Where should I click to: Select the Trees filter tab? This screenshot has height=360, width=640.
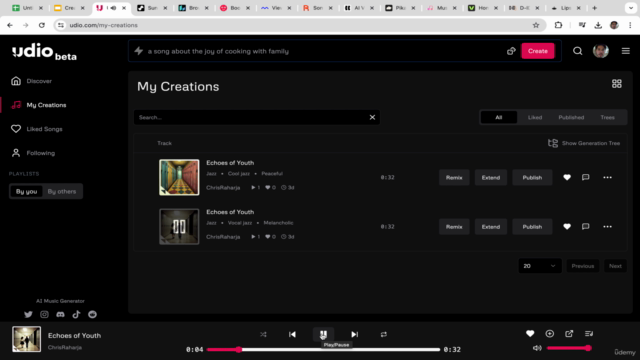(x=607, y=117)
